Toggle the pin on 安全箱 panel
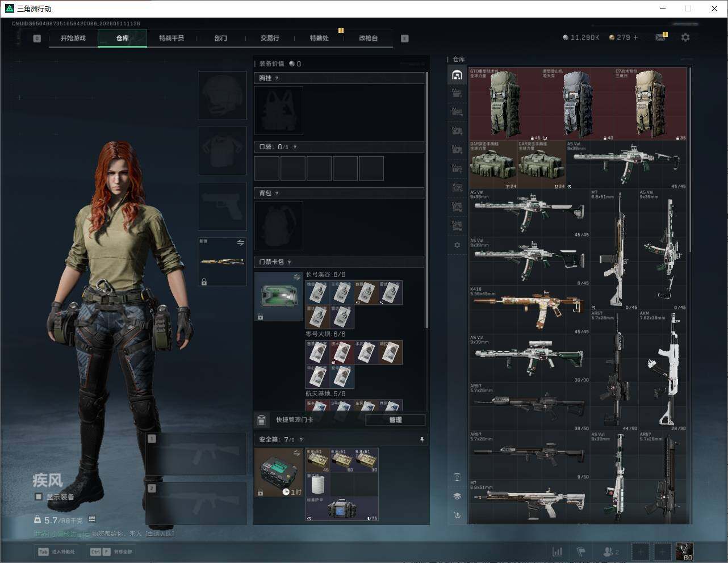Viewport: 728px width, 563px height. pyautogui.click(x=421, y=439)
